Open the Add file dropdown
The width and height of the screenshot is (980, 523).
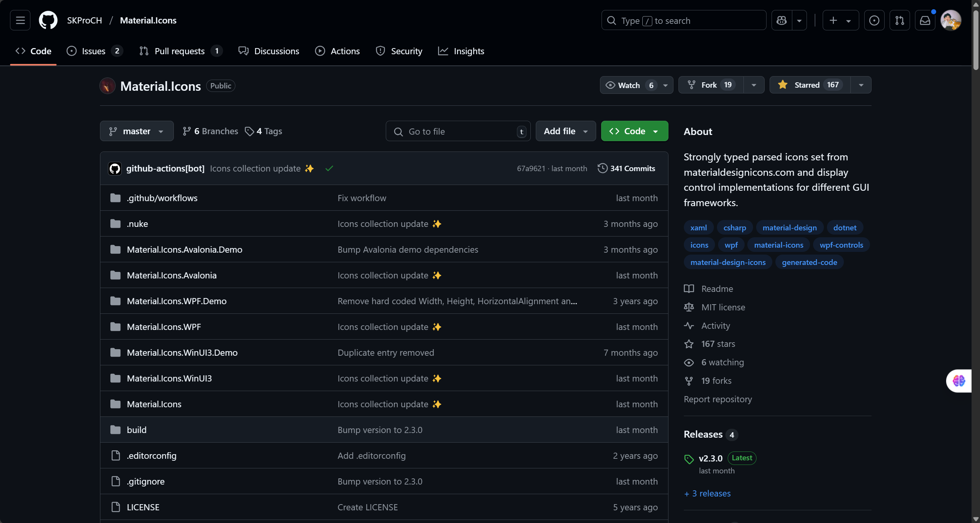coord(565,131)
